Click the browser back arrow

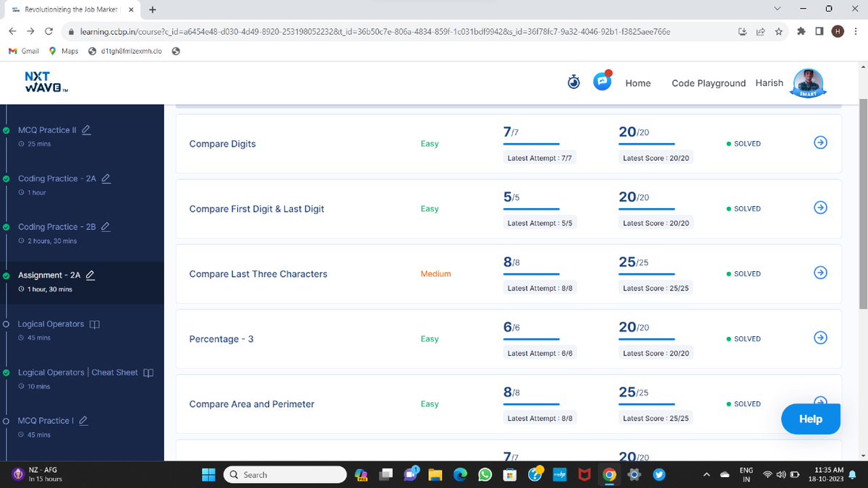pyautogui.click(x=13, y=31)
